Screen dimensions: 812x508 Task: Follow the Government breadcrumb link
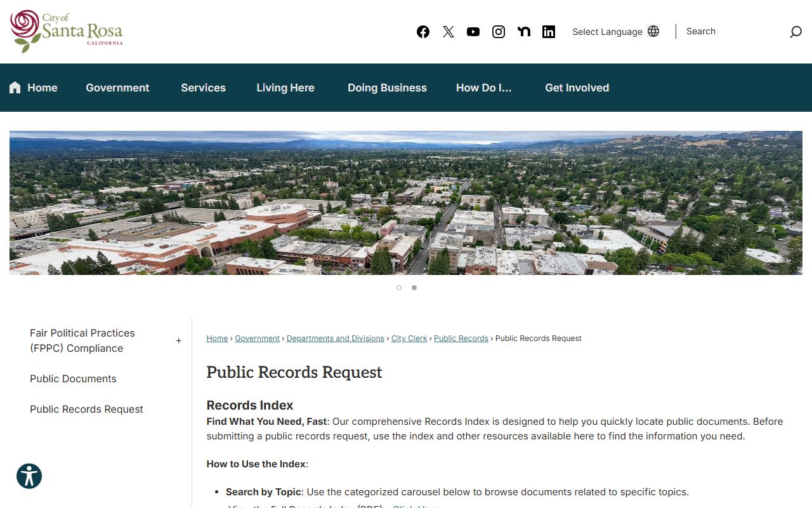click(257, 338)
